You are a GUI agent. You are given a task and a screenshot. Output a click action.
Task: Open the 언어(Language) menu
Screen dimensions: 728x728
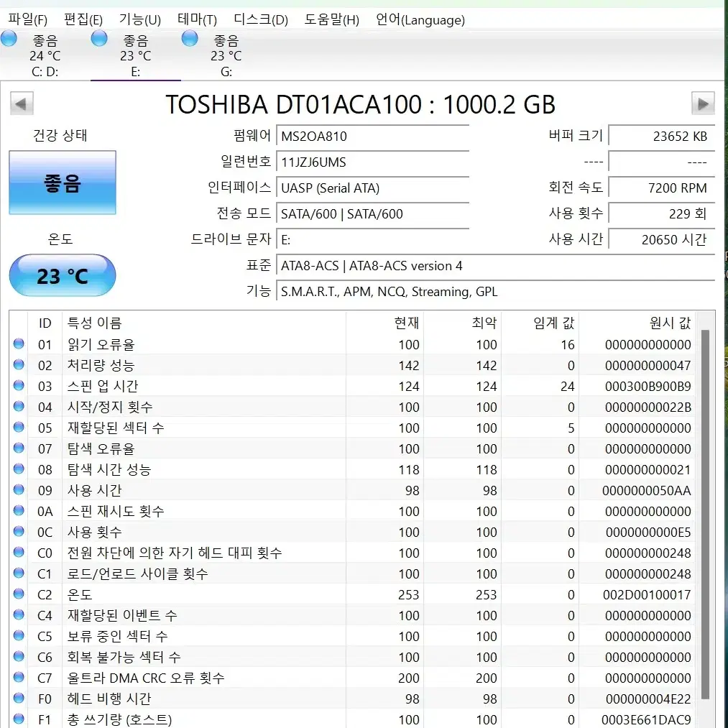(x=420, y=19)
